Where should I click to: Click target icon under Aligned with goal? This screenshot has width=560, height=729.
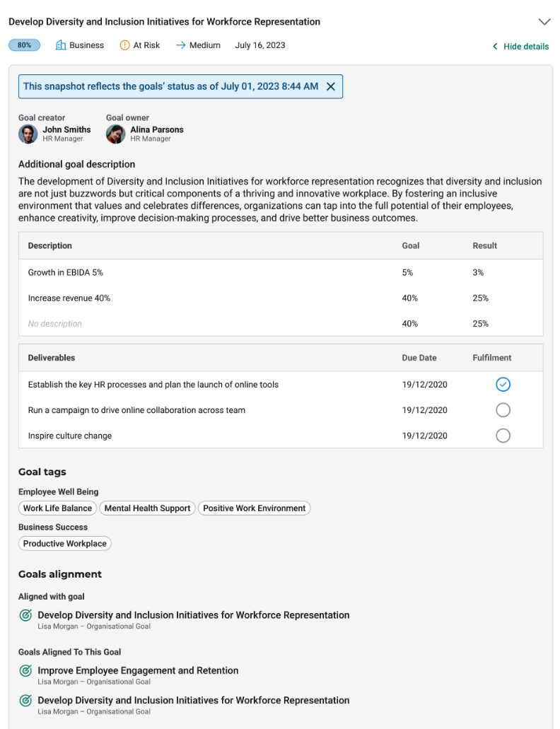(x=25, y=616)
